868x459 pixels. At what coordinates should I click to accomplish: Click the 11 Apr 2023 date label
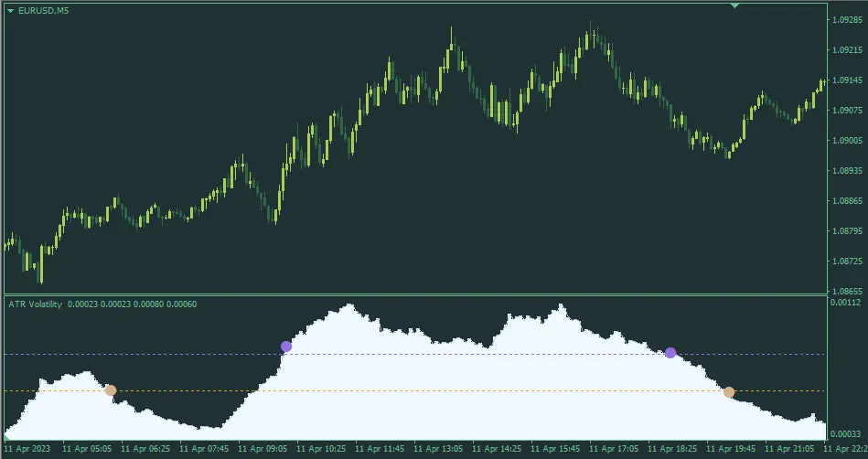pyautogui.click(x=29, y=450)
